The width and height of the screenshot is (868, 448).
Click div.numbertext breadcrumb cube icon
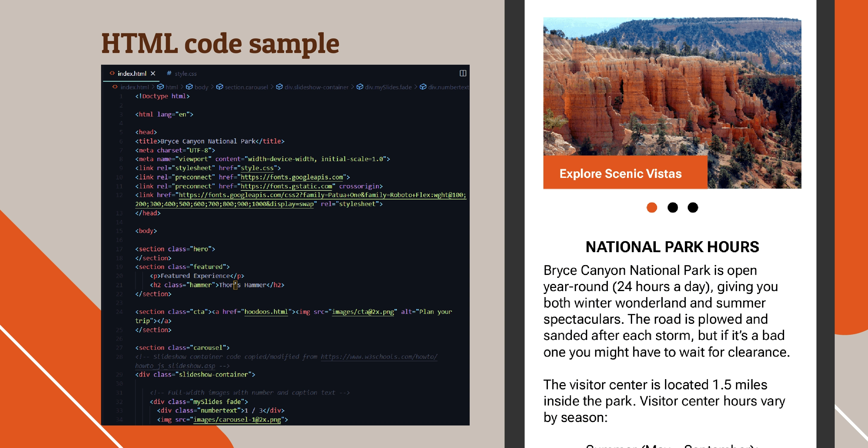423,87
